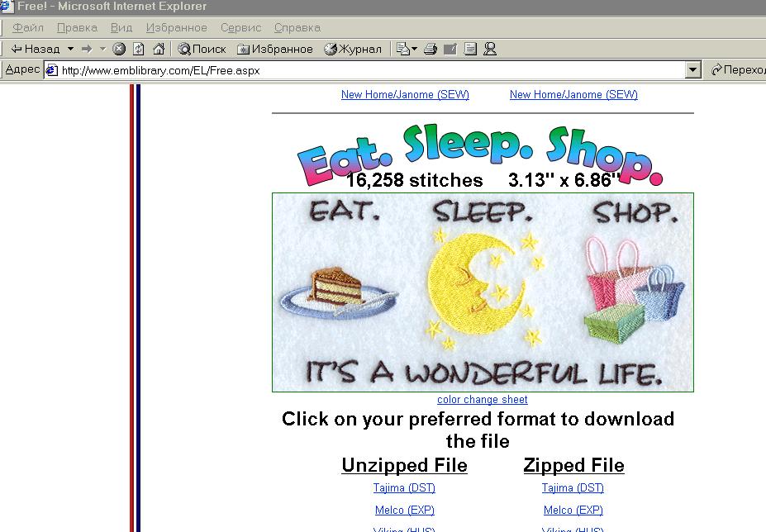Open the Файл menu
The width and height of the screenshot is (766, 532).
(x=28, y=28)
